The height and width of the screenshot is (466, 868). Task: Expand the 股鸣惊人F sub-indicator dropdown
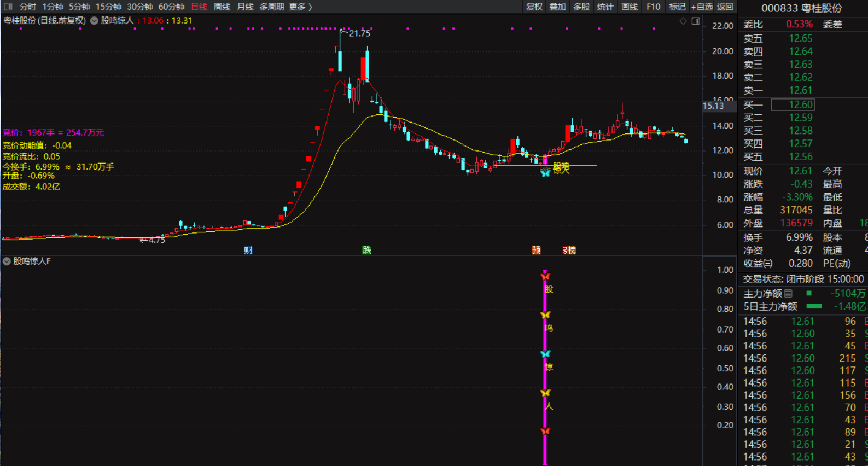(7, 261)
